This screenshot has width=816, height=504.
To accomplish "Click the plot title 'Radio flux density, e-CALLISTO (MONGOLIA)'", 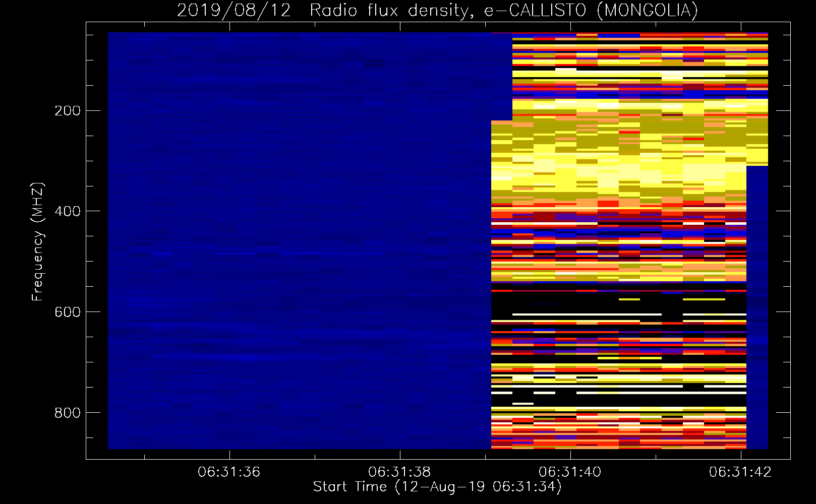I will point(503,11).
